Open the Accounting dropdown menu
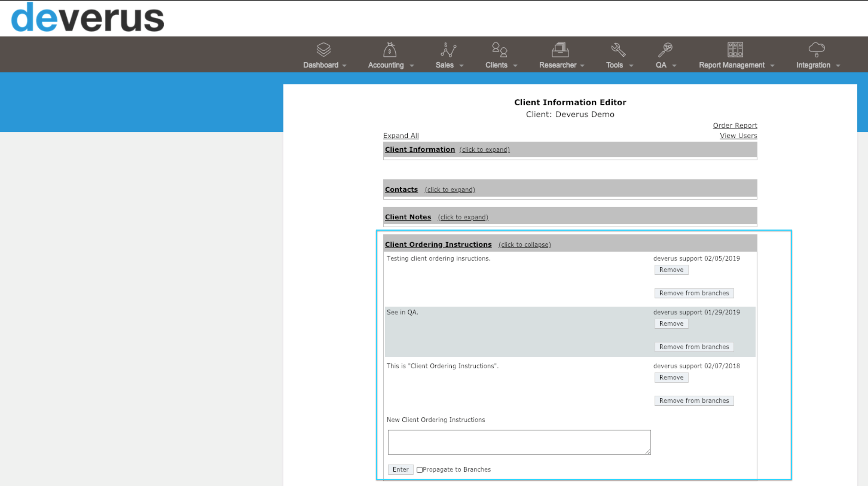The width and height of the screenshot is (868, 486). tap(391, 65)
